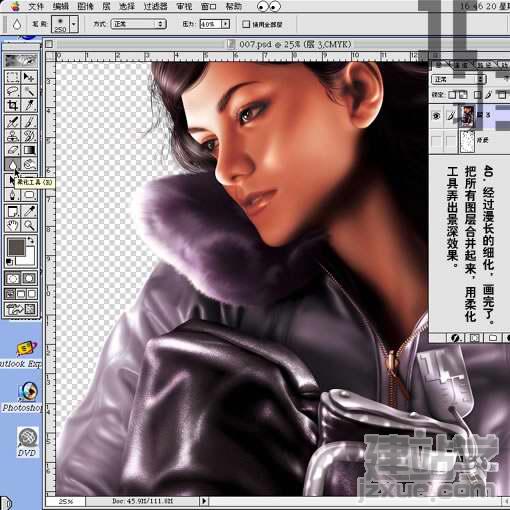Select the Blur (柔化) tool
The width and height of the screenshot is (510, 510).
coord(12,164)
